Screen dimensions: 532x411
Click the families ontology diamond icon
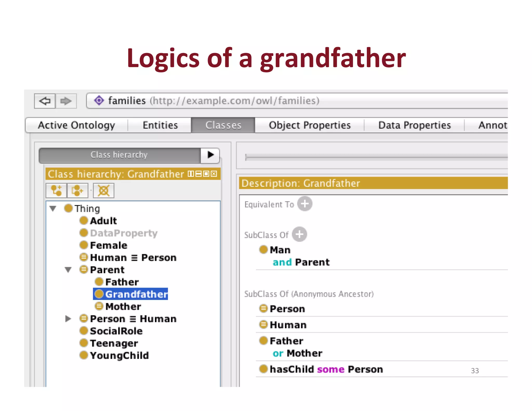coord(99,100)
